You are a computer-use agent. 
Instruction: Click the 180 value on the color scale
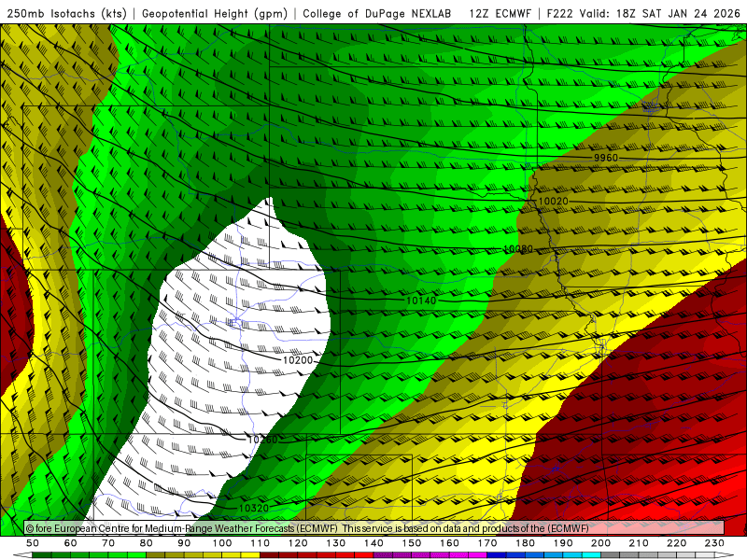525,543
